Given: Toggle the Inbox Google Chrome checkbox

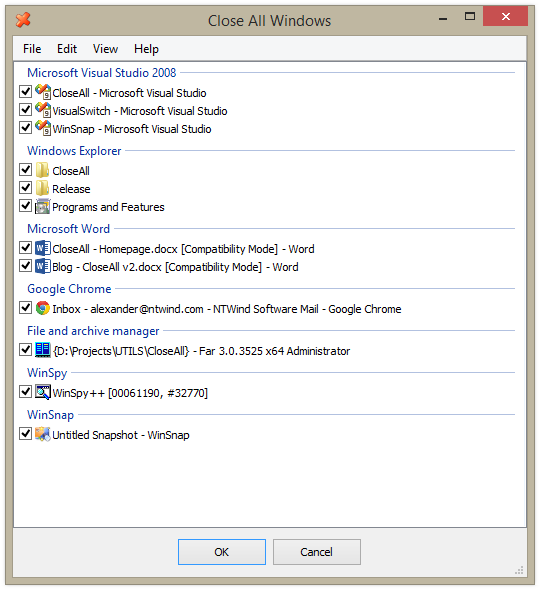Looking at the screenshot, I should (x=26, y=308).
